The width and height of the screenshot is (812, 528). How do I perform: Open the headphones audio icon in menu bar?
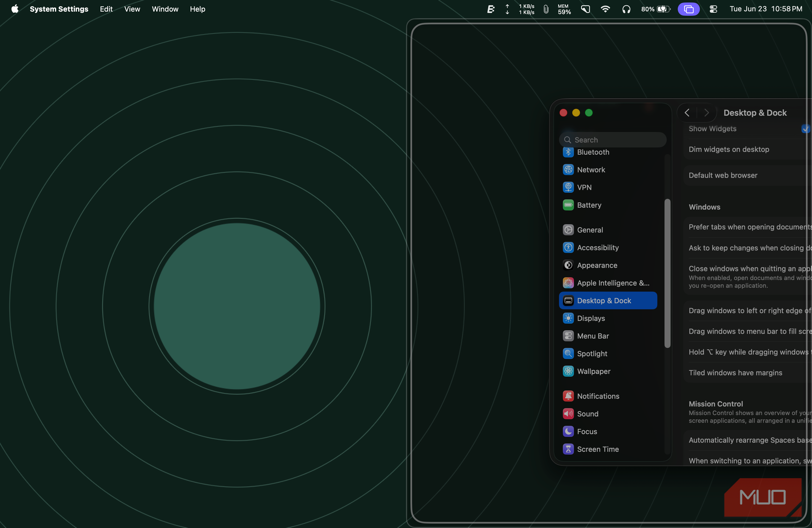(x=626, y=9)
